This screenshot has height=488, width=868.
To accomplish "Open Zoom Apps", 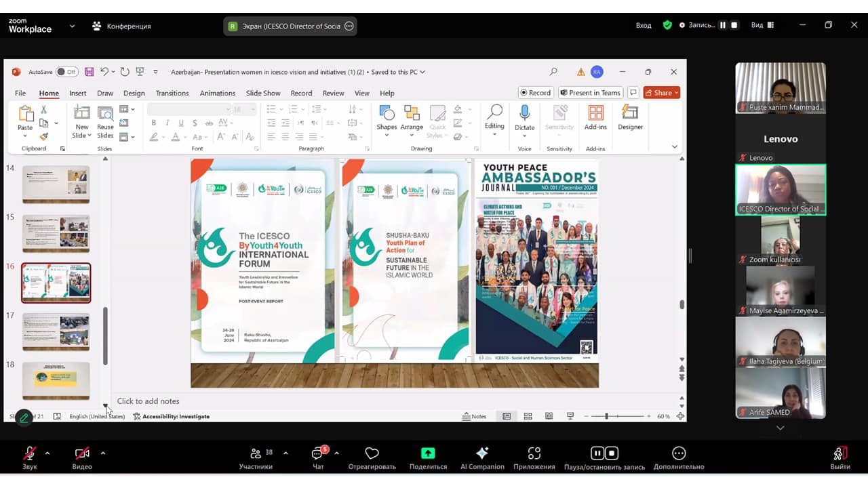I will click(x=534, y=458).
